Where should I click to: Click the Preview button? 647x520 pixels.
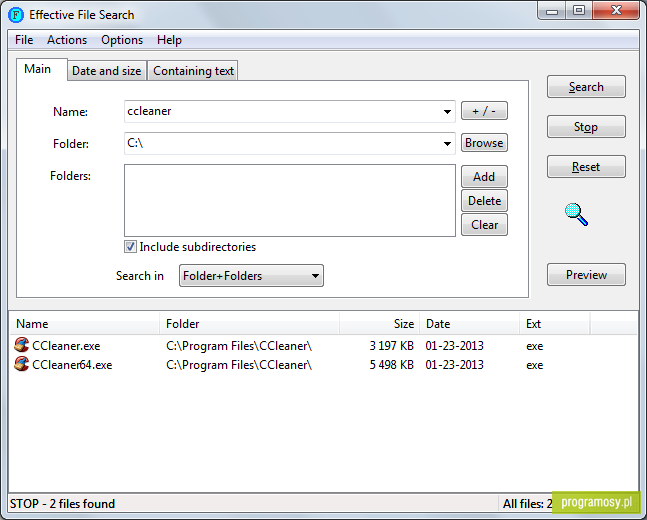coord(586,275)
